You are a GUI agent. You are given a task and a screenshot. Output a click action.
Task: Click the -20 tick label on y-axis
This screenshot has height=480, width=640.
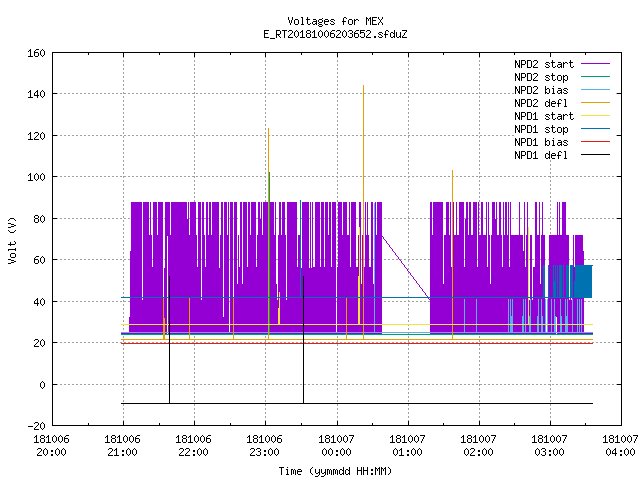(36, 426)
